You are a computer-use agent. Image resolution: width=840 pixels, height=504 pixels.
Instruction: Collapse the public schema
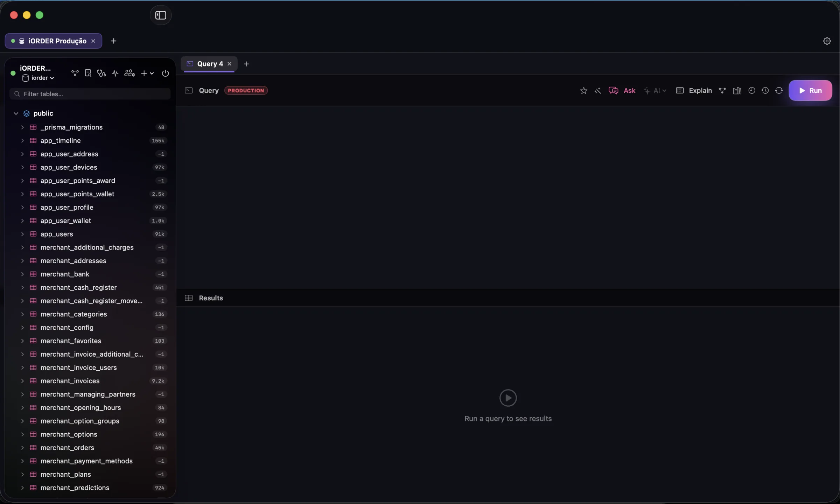click(x=16, y=113)
